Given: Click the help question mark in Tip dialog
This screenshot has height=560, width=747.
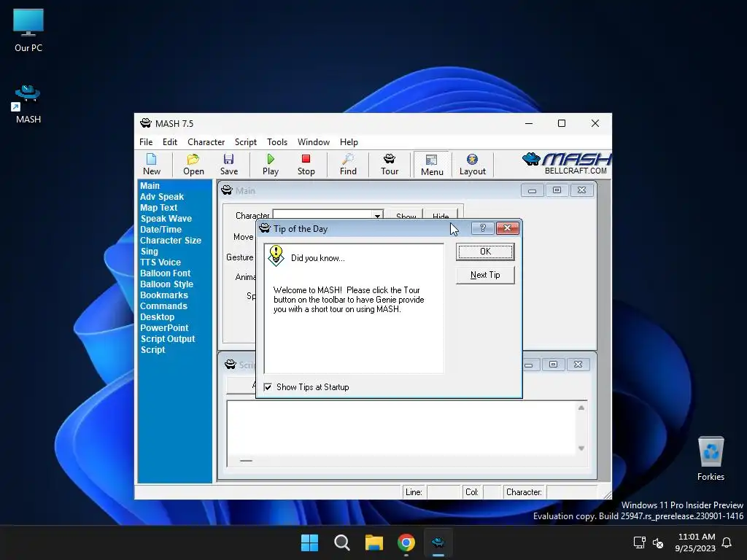Looking at the screenshot, I should [x=482, y=228].
